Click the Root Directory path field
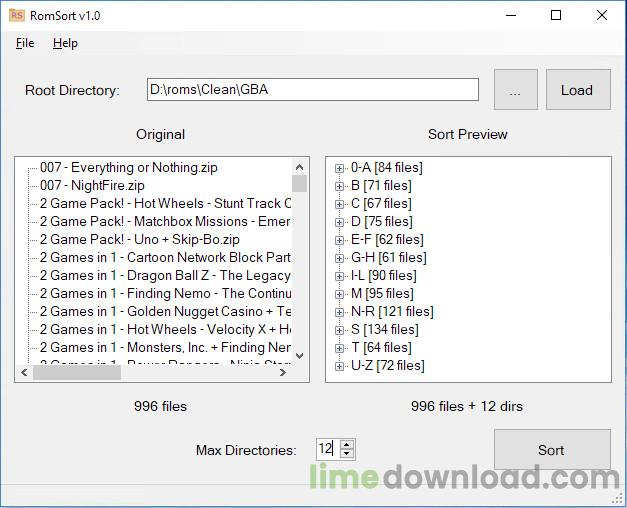This screenshot has height=508, width=627. [313, 89]
